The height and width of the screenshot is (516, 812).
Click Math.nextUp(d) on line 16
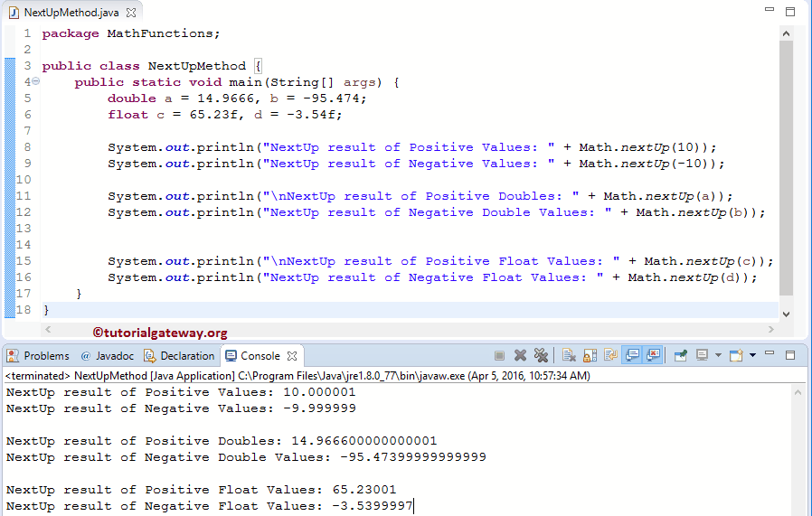click(x=688, y=277)
